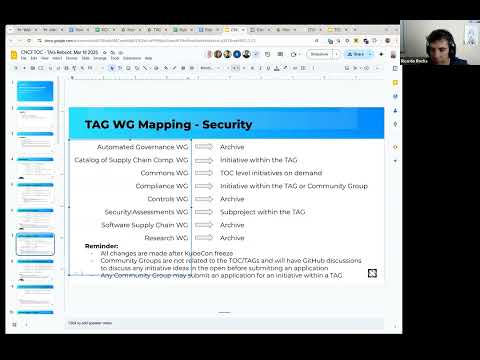Open Google Keep in the side panel

(395, 83)
